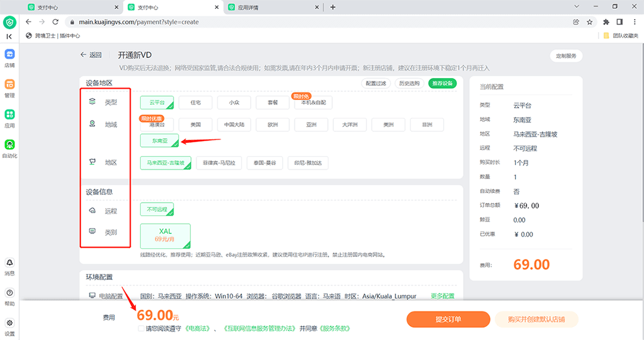Open 消息 notifications bell icon
The width and height of the screenshot is (644, 340).
10,263
